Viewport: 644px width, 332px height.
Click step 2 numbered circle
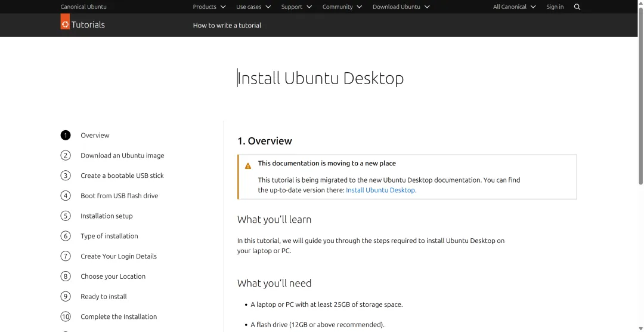[x=66, y=155]
